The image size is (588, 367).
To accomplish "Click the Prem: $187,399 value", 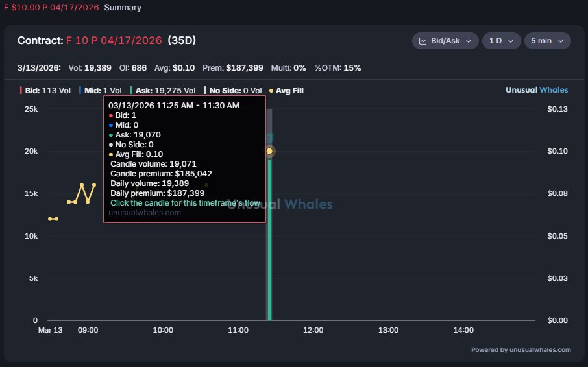I will [233, 68].
